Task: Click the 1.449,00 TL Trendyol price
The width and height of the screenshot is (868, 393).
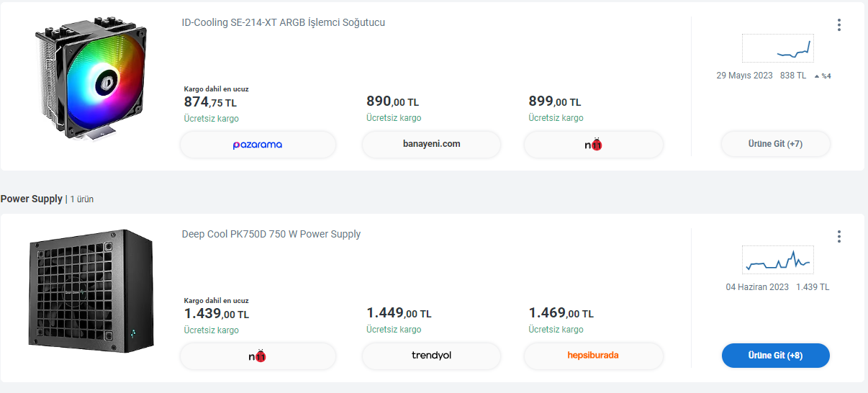Action: pyautogui.click(x=399, y=313)
